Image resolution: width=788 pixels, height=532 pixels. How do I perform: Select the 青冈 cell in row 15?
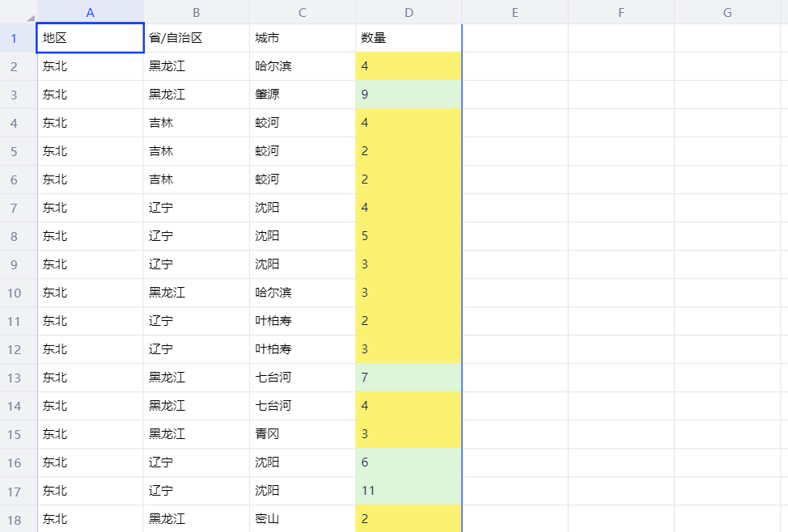tap(302, 434)
